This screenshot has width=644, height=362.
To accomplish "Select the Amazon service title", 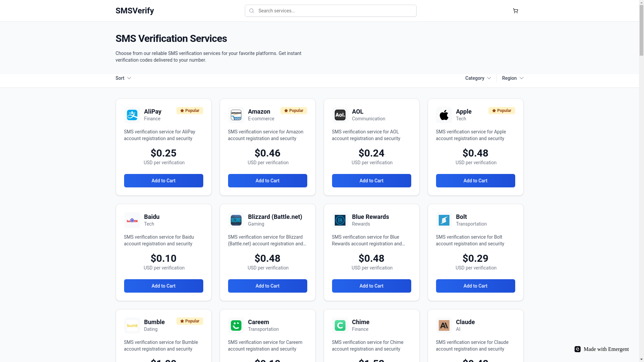I will [259, 112].
